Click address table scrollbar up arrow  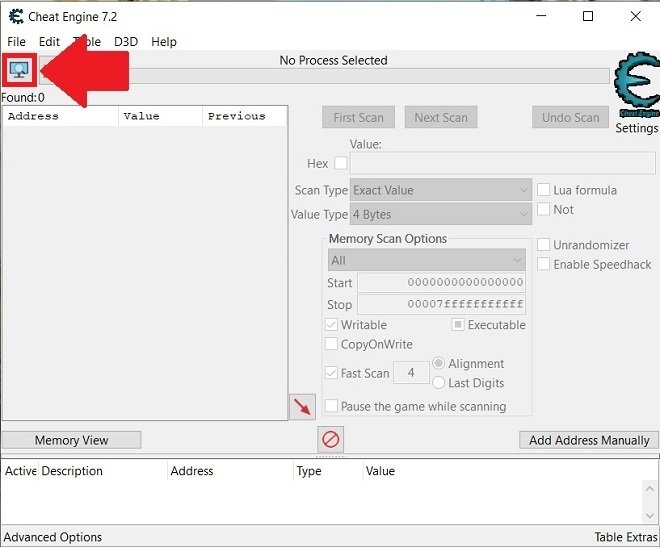point(649,489)
